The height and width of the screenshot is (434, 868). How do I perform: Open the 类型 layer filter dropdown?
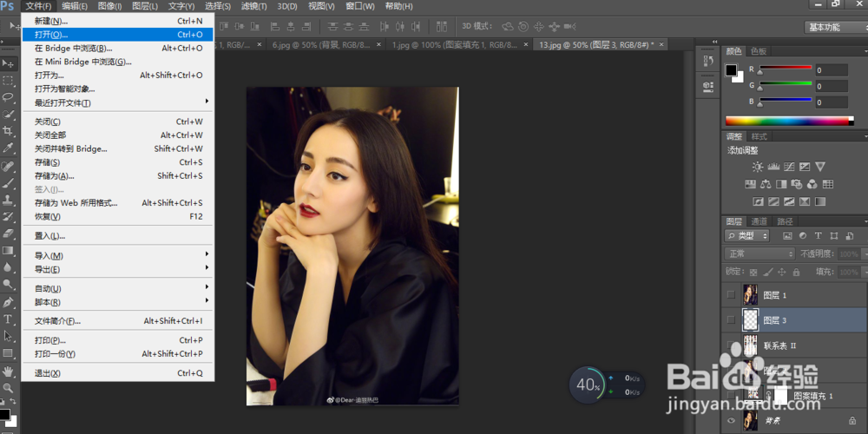point(747,236)
